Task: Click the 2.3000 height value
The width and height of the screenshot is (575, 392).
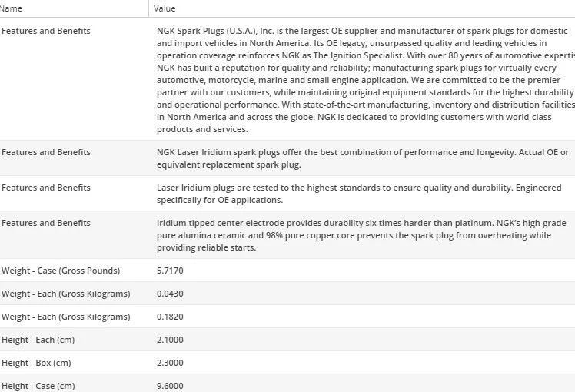Action: point(170,363)
